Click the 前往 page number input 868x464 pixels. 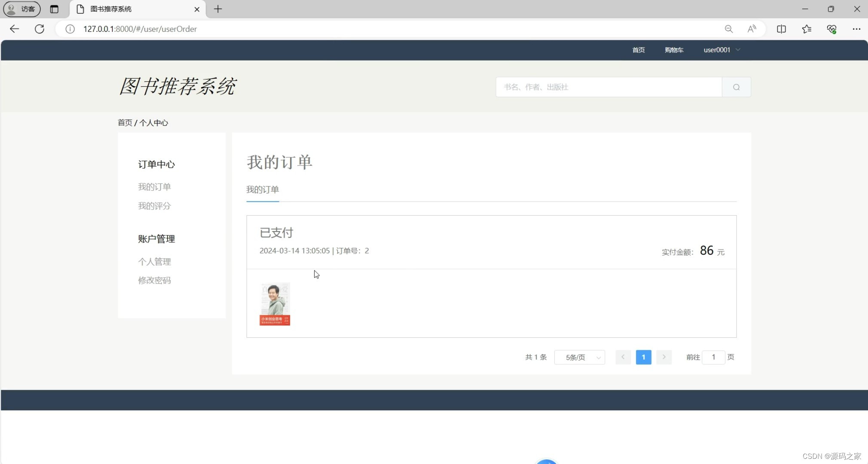pos(712,357)
